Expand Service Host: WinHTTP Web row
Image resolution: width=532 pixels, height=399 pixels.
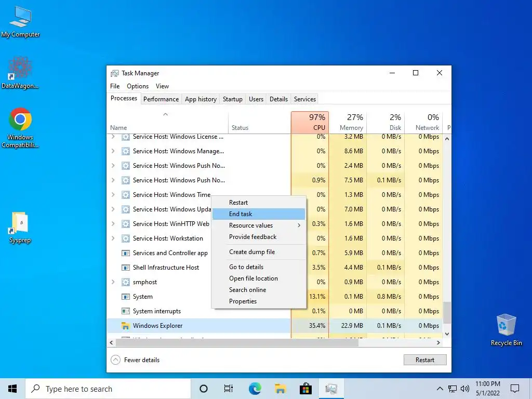coord(113,224)
